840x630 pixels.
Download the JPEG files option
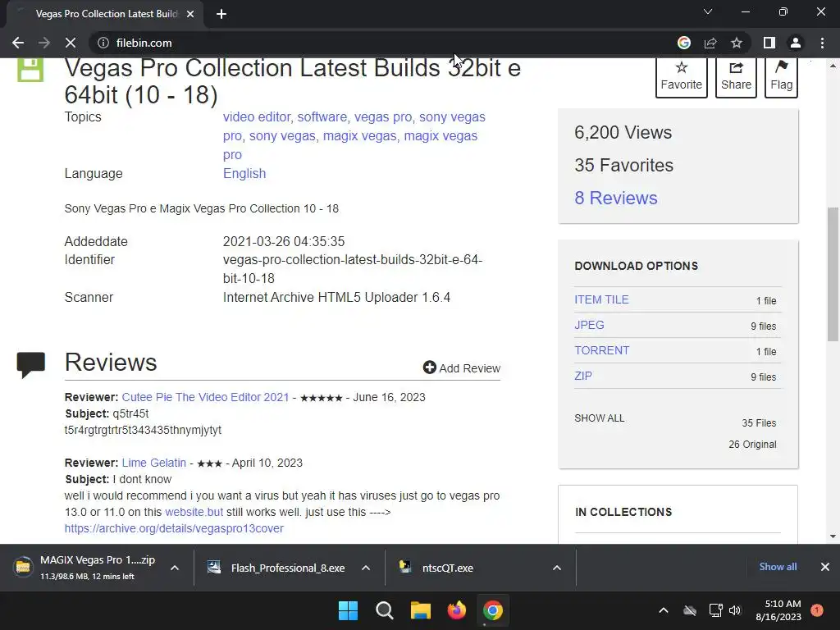589,325
